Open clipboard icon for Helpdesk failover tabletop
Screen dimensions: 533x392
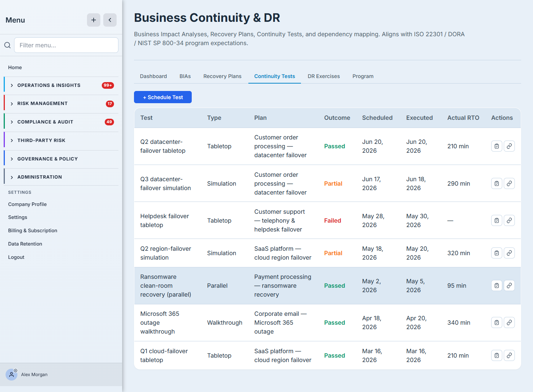(x=497, y=220)
